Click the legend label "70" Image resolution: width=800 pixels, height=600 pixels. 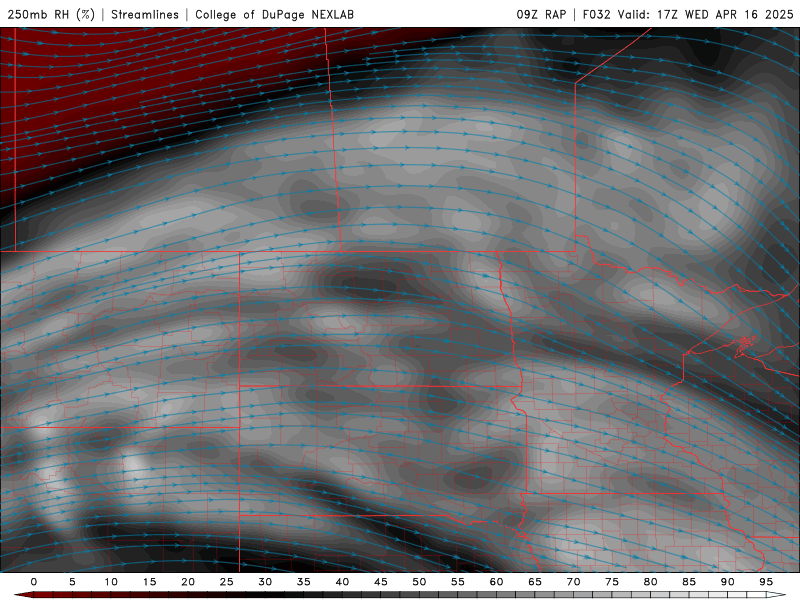(573, 582)
